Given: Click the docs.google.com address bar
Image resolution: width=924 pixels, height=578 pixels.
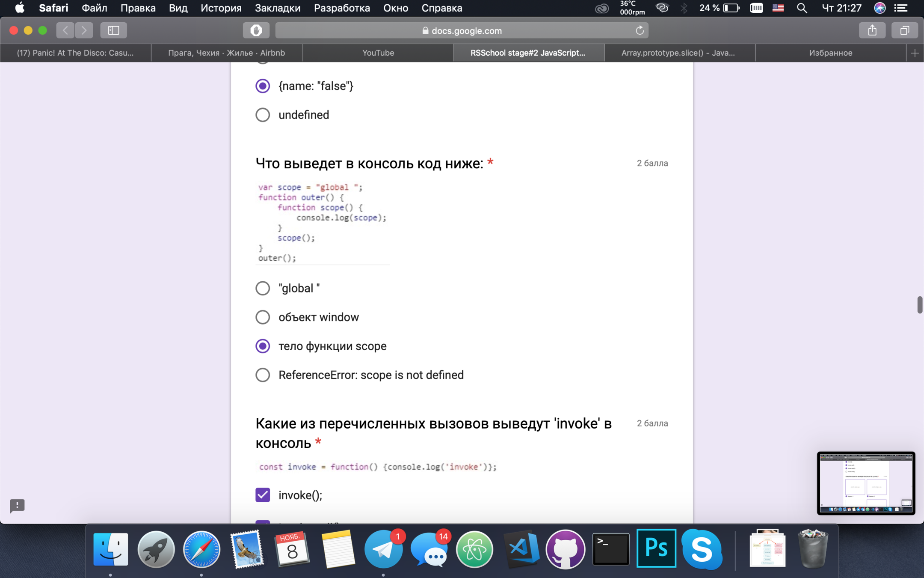Looking at the screenshot, I should click(x=462, y=30).
